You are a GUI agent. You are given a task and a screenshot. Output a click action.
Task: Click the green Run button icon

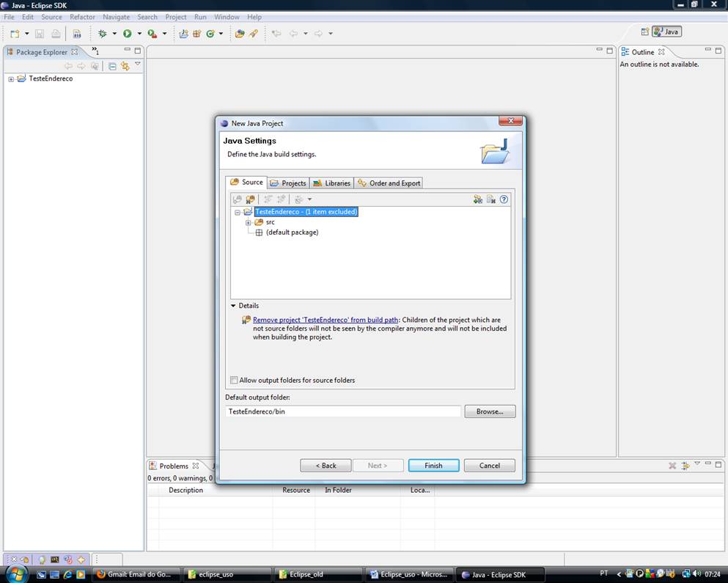coord(128,34)
